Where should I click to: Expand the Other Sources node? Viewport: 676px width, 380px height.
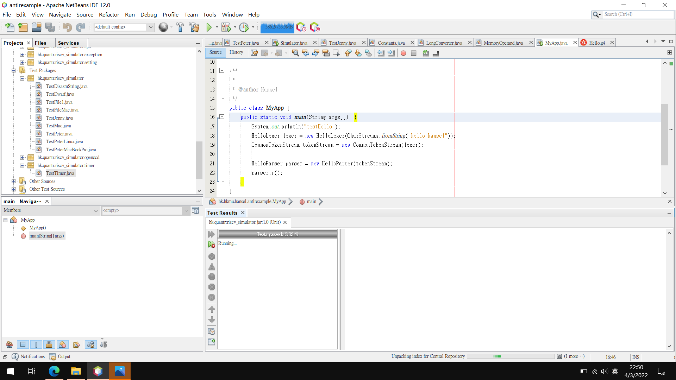pyautogui.click(x=14, y=181)
